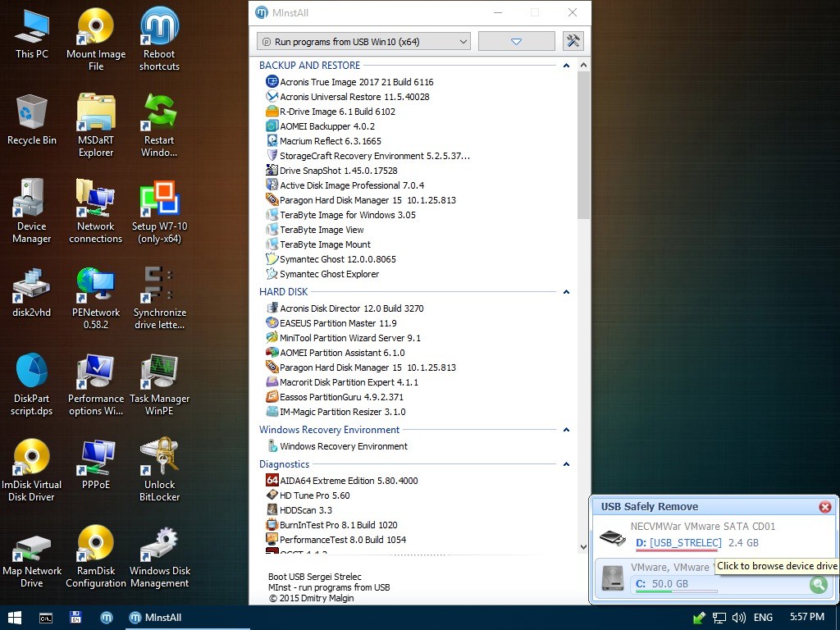The height and width of the screenshot is (630, 840).
Task: Launch Windows Recovery Environment entry
Action: click(x=346, y=445)
